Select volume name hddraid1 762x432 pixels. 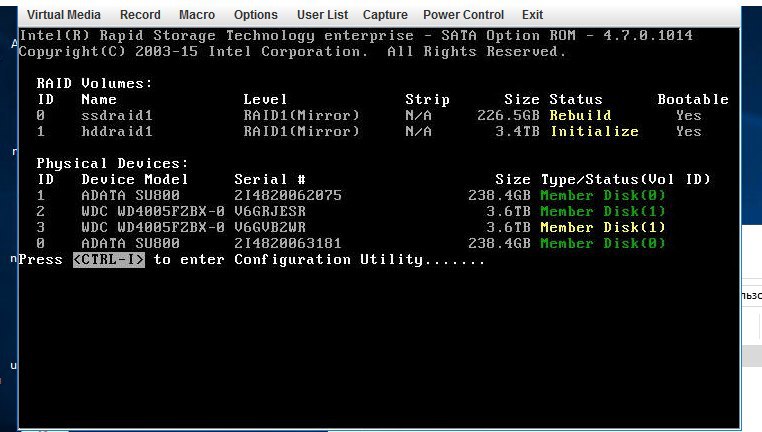tap(117, 132)
